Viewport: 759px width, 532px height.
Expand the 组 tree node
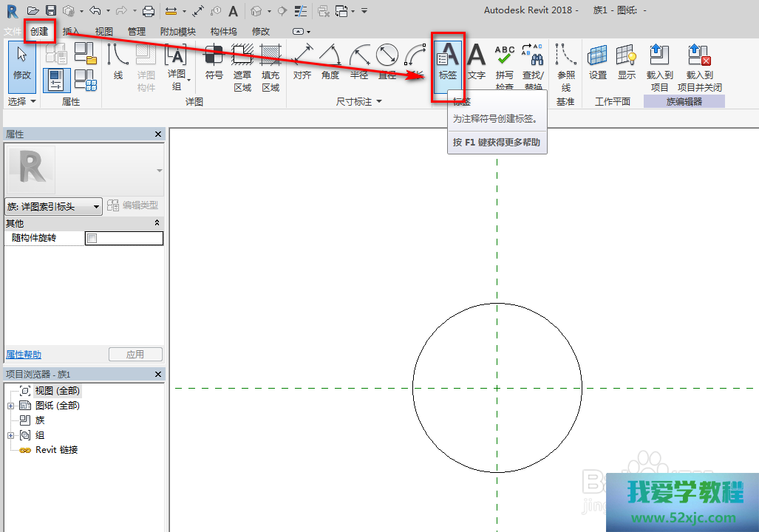click(x=10, y=435)
